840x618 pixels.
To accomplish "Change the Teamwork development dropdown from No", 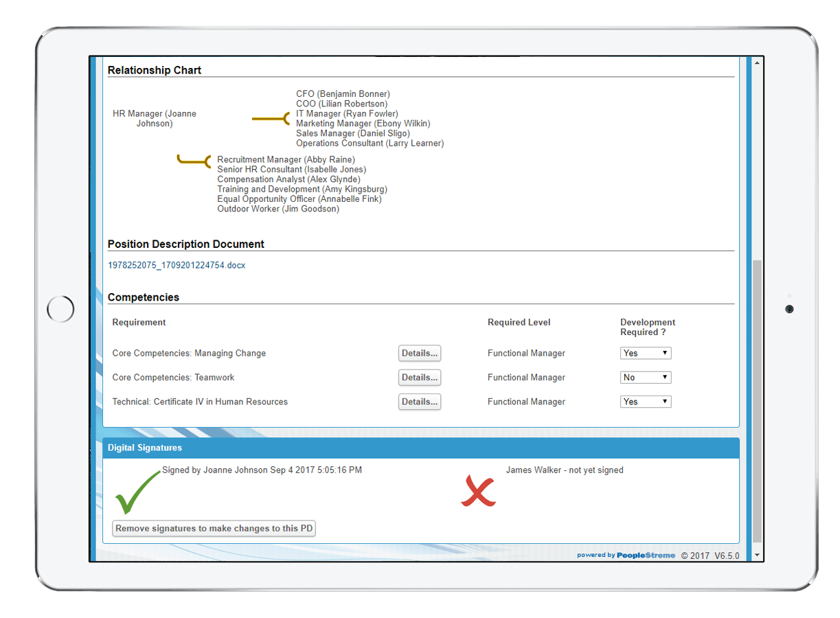I will [645, 376].
